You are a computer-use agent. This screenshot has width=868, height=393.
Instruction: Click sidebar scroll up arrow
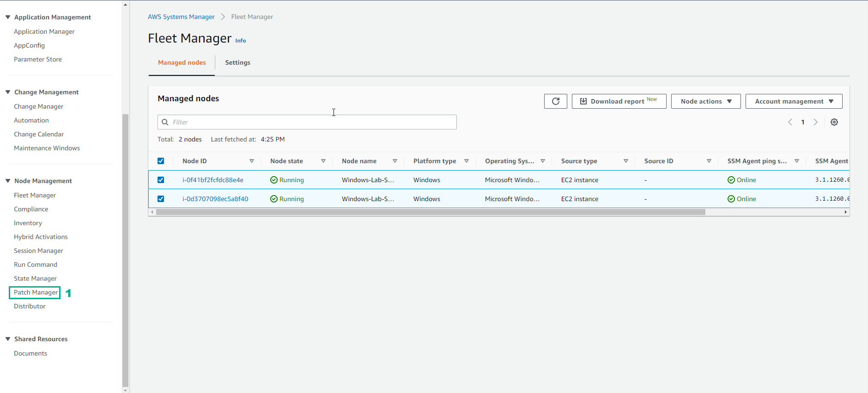[126, 5]
